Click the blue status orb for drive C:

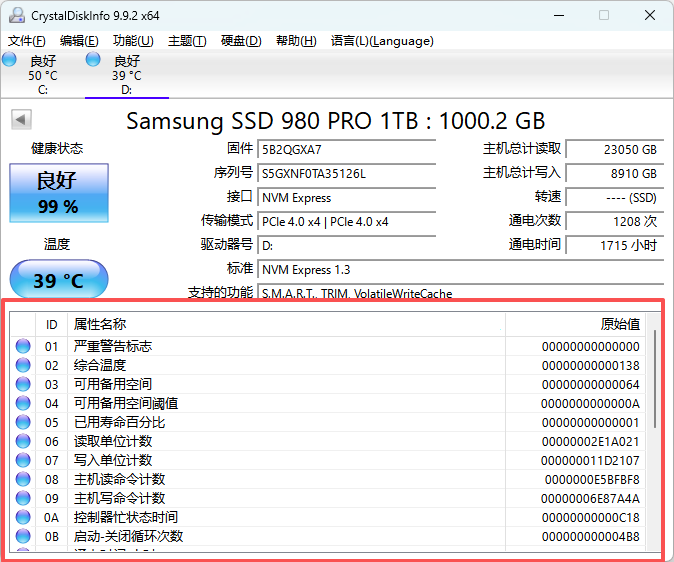pos(9,59)
